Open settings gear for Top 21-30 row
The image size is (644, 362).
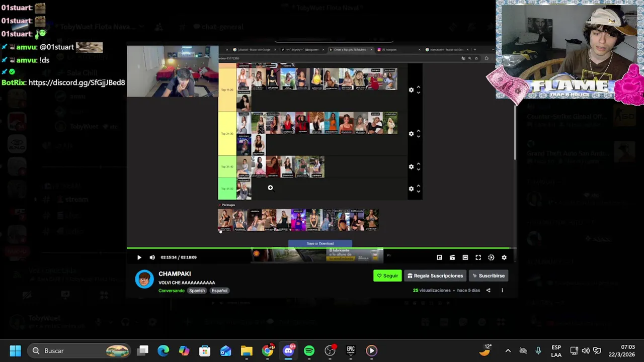click(x=411, y=134)
